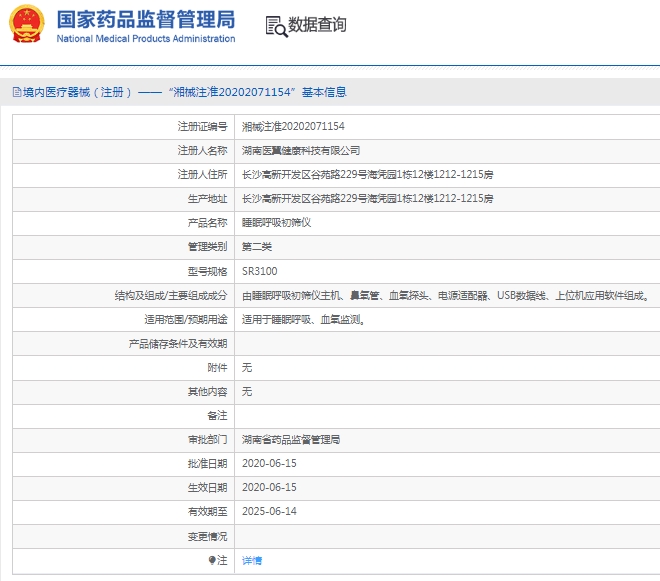The width and height of the screenshot is (660, 581).
Task: Click the 变更情况 row label
Action: 208,536
